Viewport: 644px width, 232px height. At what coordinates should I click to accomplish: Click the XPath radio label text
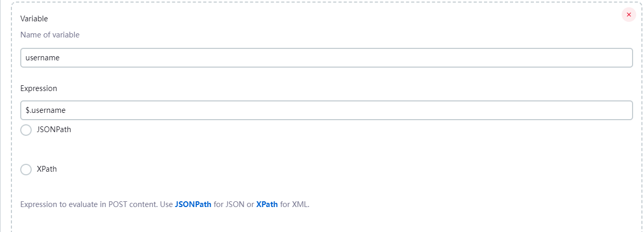click(x=47, y=169)
